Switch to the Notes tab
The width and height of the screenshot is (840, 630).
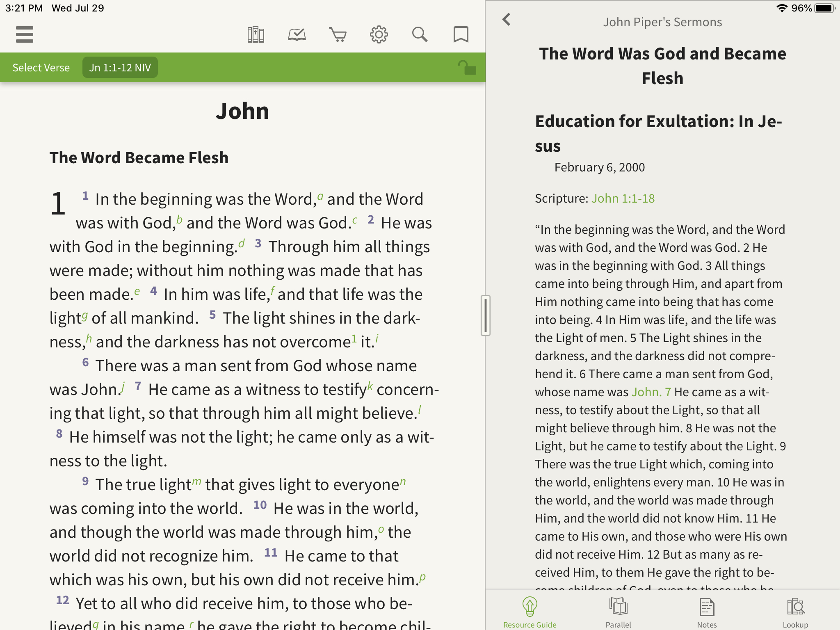(x=707, y=612)
